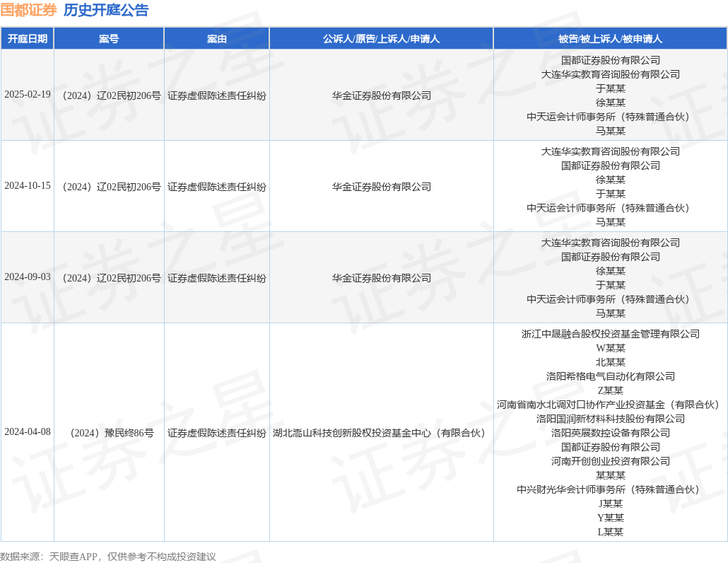Click the 被告/被上诉人/被申请人 column header
Screen dimensions: 728x563
click(610, 39)
